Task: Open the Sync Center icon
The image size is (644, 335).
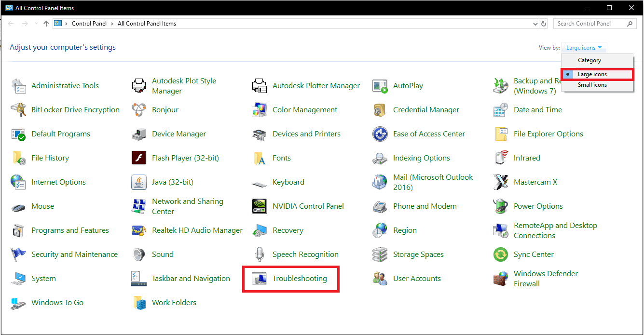Action: [501, 255]
